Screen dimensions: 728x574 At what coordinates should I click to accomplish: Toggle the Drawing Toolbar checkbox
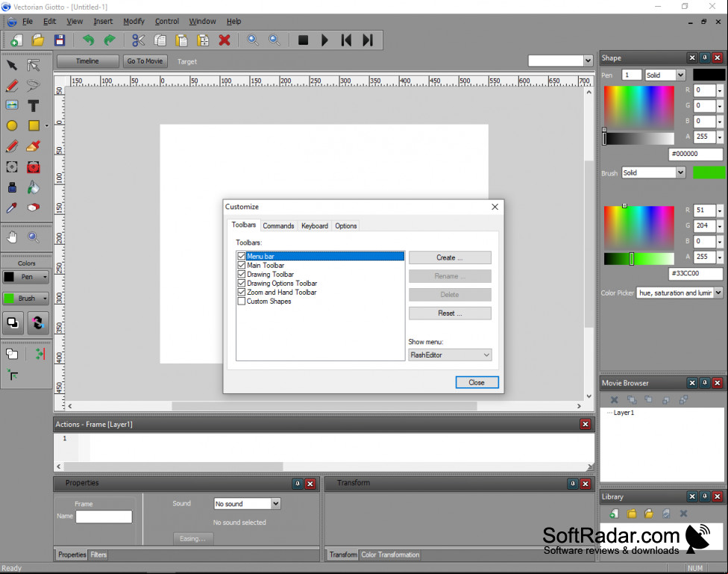(242, 274)
